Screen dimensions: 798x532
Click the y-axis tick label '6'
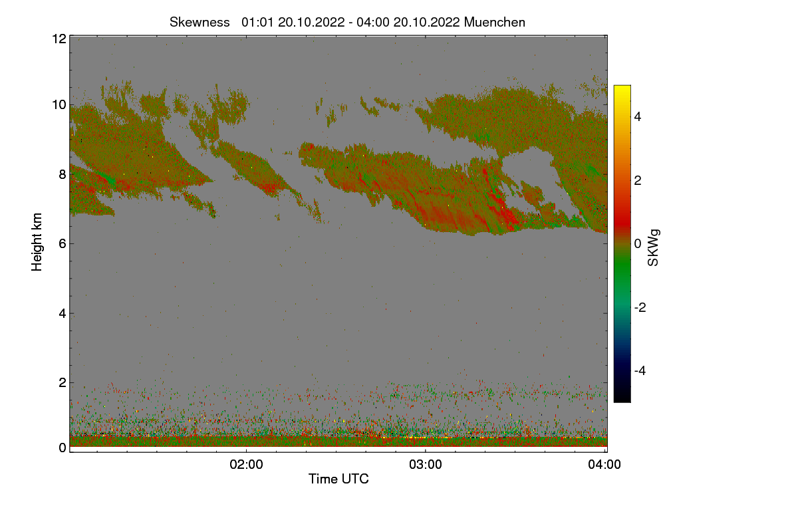pyautogui.click(x=63, y=243)
